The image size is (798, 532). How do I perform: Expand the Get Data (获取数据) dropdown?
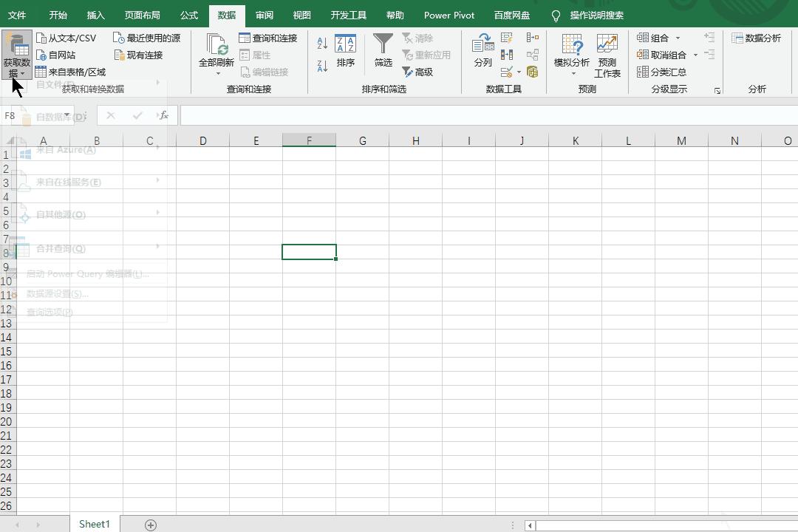click(x=17, y=55)
